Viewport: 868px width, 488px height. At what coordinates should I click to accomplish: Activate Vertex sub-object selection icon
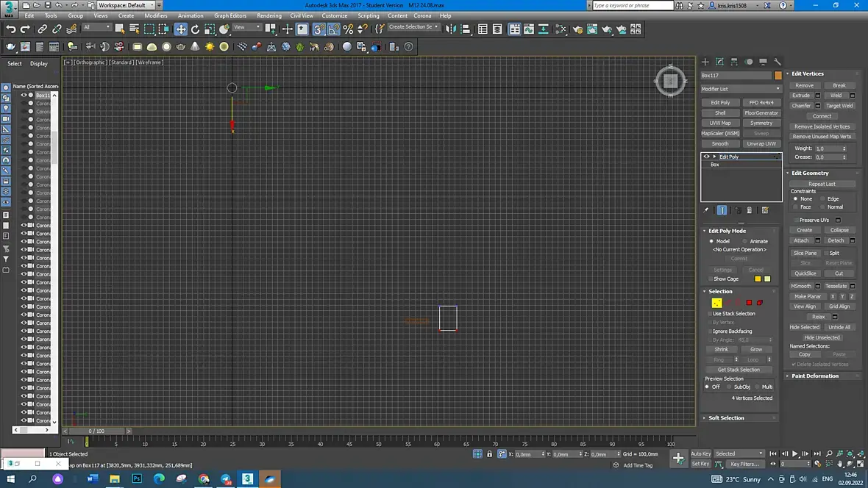tap(716, 303)
